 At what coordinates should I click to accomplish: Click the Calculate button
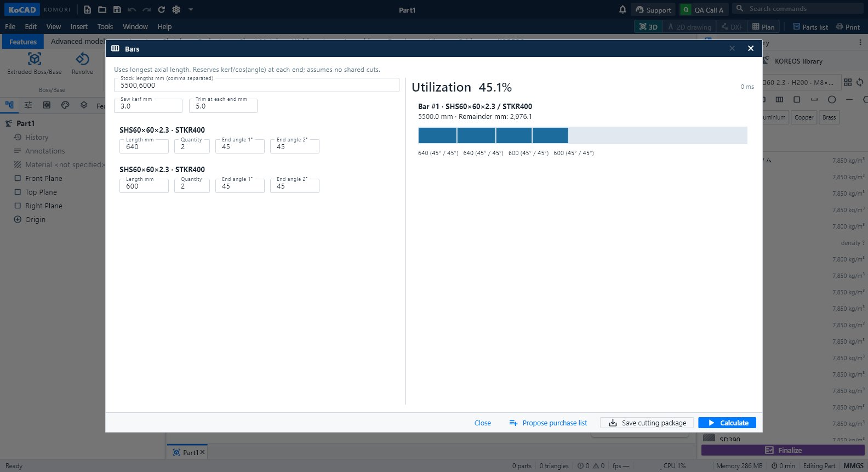(x=727, y=423)
